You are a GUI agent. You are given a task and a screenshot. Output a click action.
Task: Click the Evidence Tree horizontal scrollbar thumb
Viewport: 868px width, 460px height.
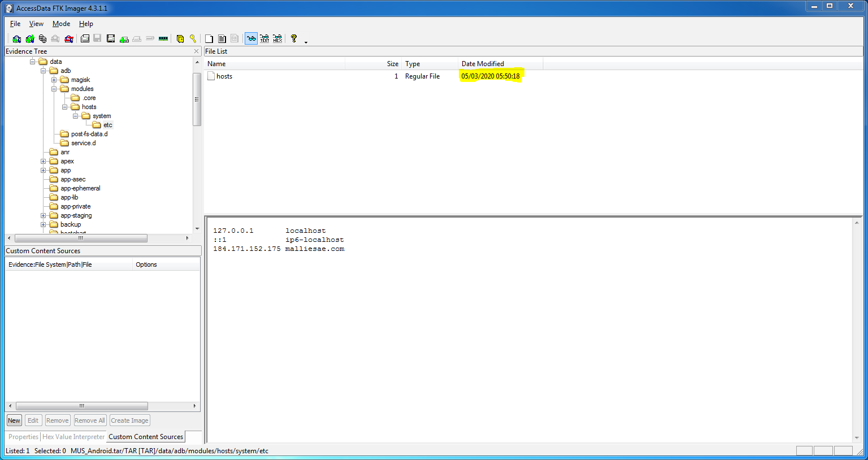point(81,238)
